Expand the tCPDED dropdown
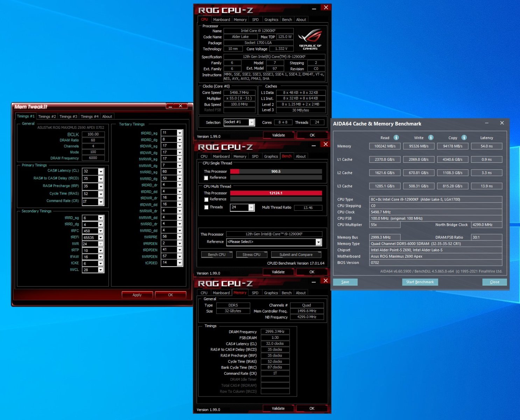520x420 pixels. [x=180, y=263]
